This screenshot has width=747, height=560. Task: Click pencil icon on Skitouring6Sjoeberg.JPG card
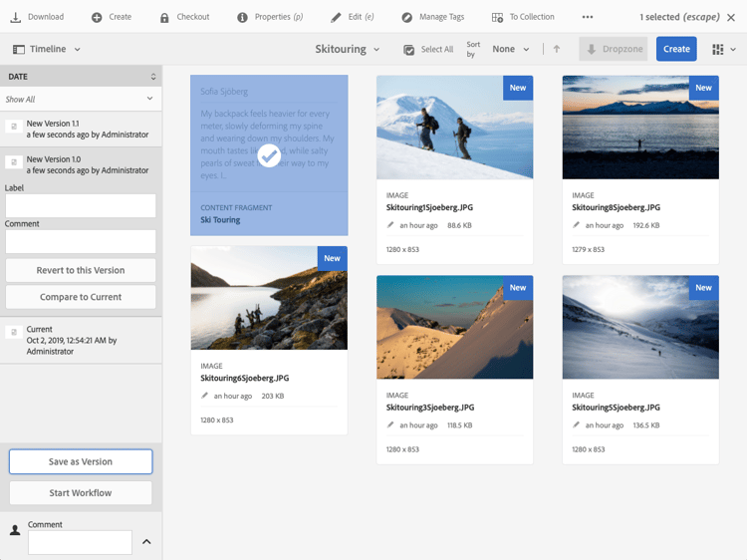coord(205,396)
